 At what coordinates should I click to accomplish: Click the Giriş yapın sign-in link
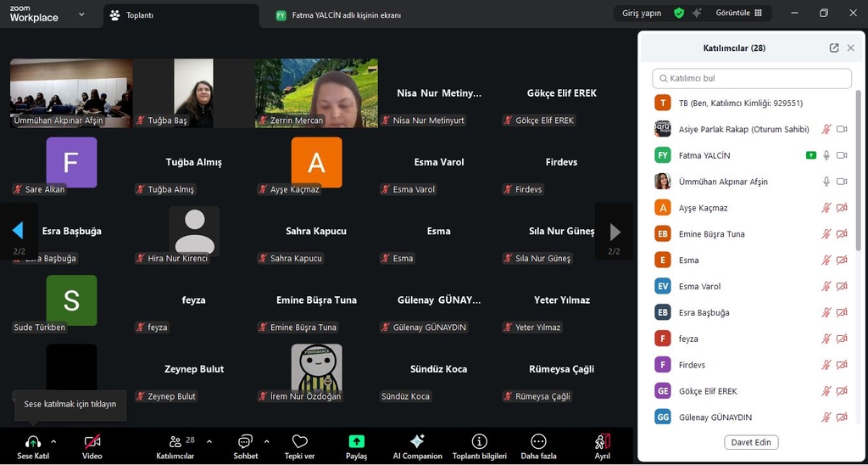click(642, 14)
